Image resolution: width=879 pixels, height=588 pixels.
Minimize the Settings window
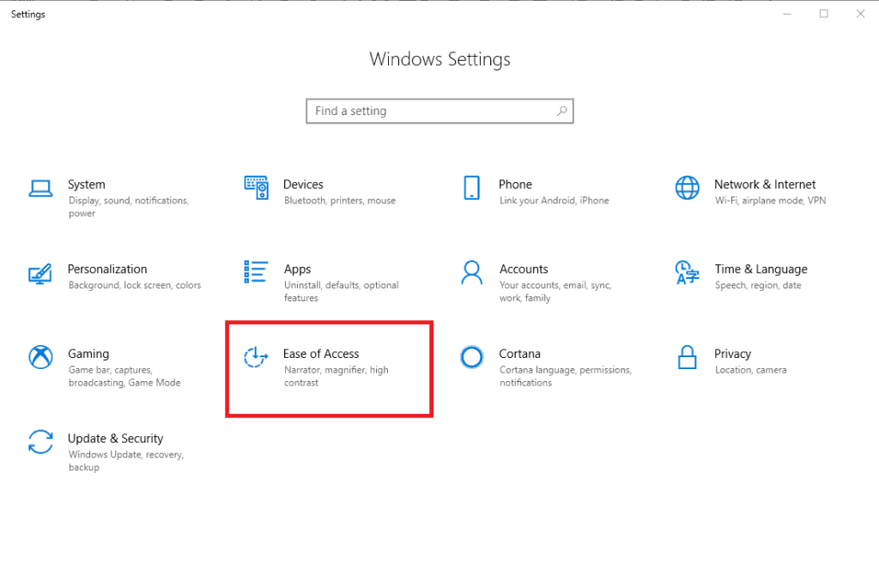tap(787, 14)
